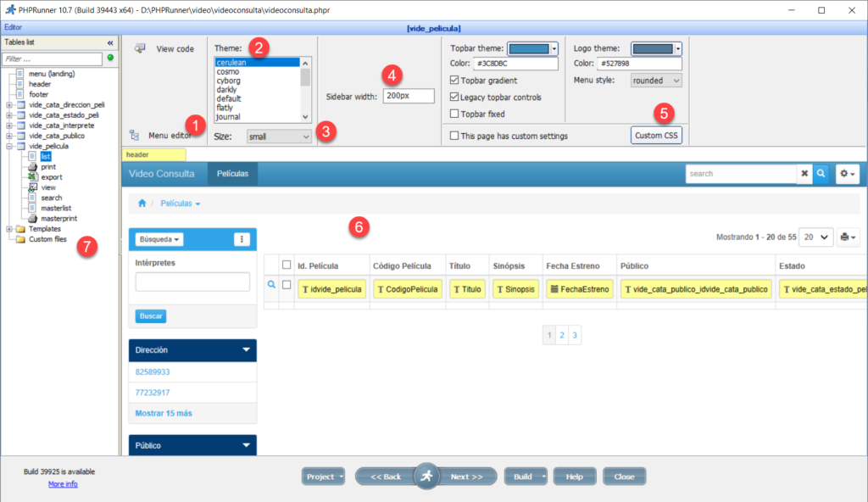
Task: Click the home breadcrumb icon
Action: (x=142, y=204)
